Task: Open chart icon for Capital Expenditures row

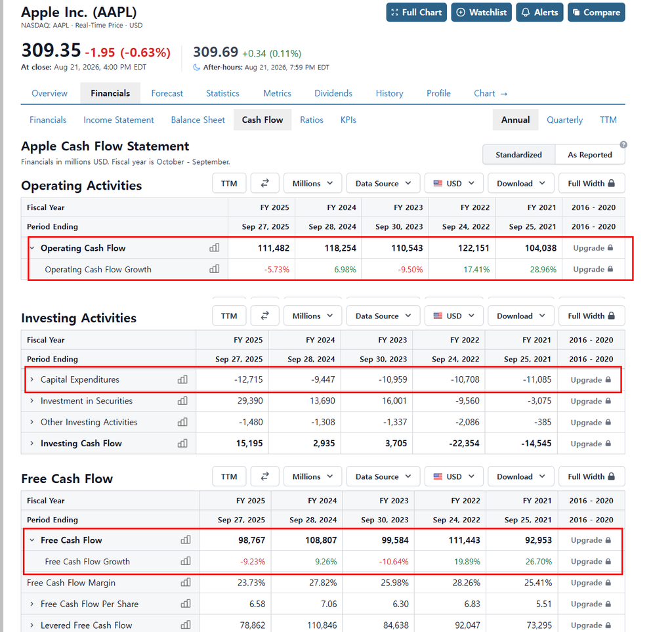Action: click(x=182, y=379)
